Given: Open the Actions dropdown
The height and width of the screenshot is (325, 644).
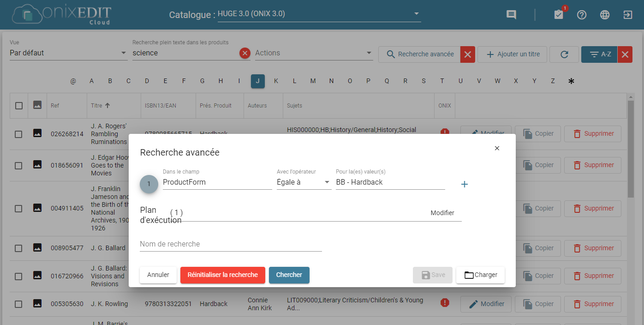Looking at the screenshot, I should (314, 53).
